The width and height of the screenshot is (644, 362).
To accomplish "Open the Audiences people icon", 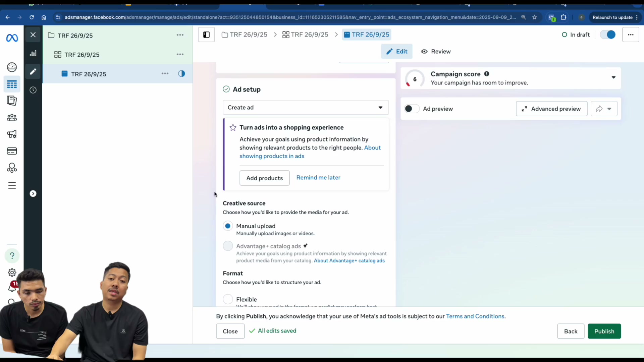I will click(12, 118).
